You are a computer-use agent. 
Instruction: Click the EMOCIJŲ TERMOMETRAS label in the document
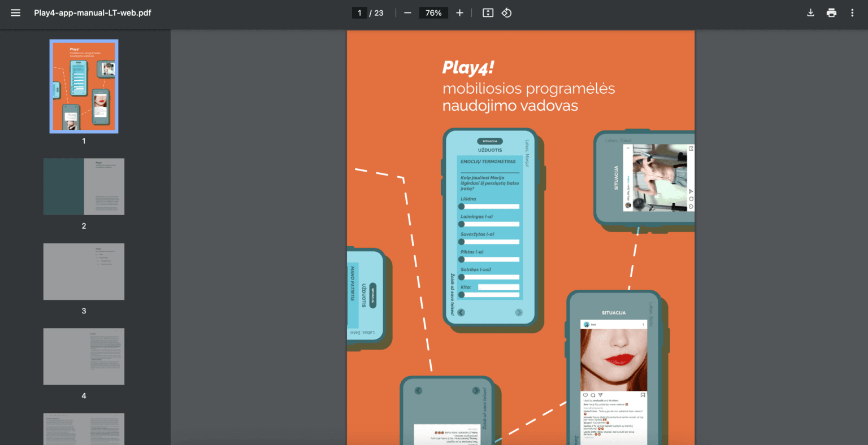488,162
